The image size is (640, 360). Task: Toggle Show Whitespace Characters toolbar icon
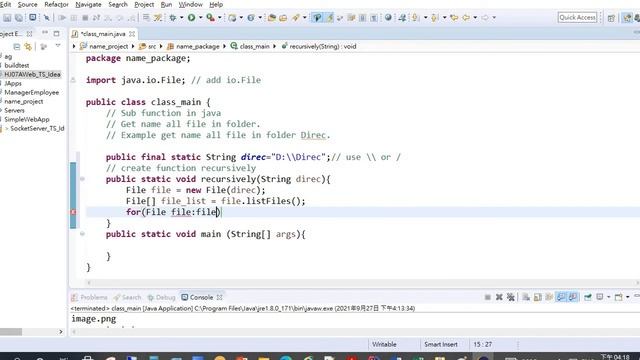(373, 18)
